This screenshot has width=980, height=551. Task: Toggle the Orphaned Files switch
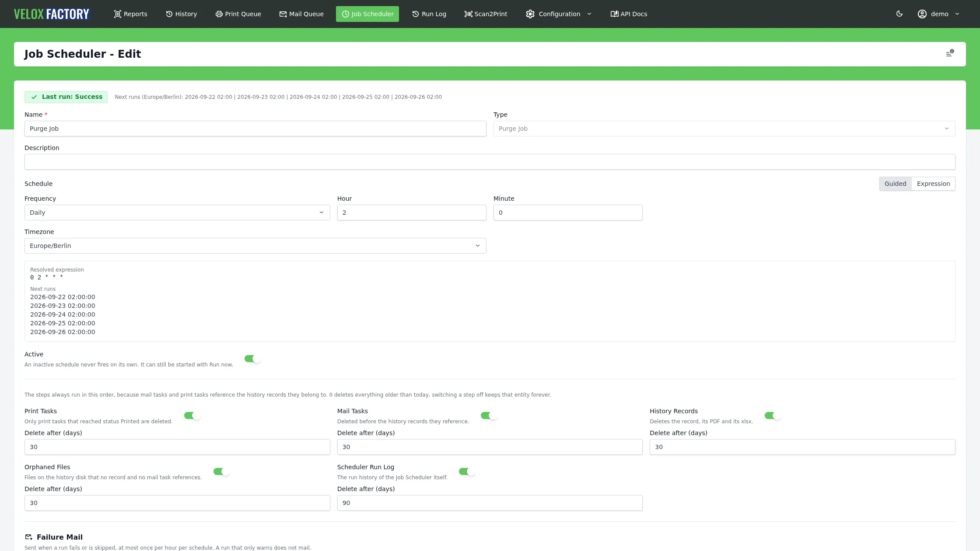point(222,472)
